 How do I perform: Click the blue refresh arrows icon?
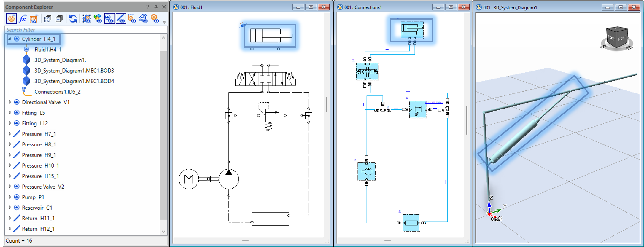(x=73, y=19)
